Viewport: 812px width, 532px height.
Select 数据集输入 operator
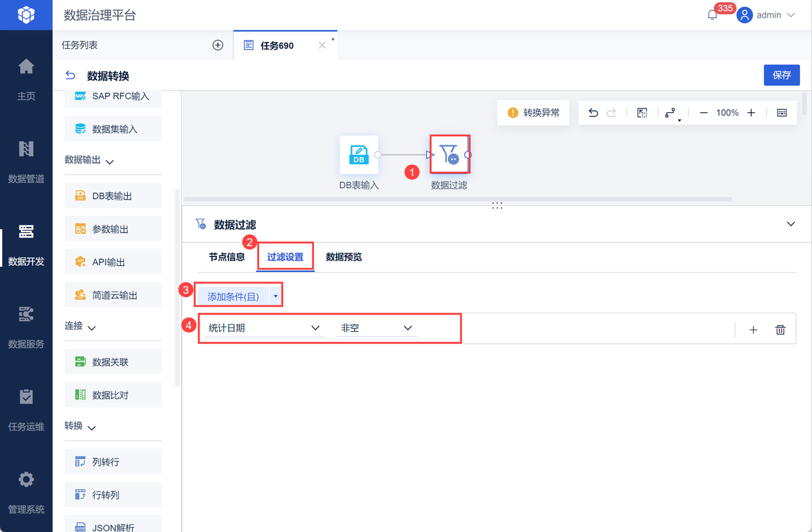click(113, 129)
